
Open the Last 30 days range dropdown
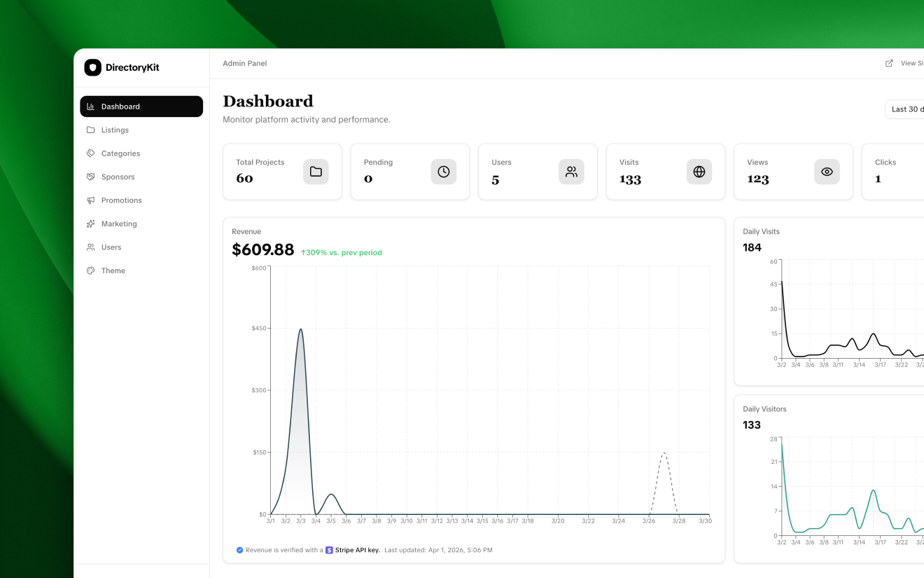[906, 109]
